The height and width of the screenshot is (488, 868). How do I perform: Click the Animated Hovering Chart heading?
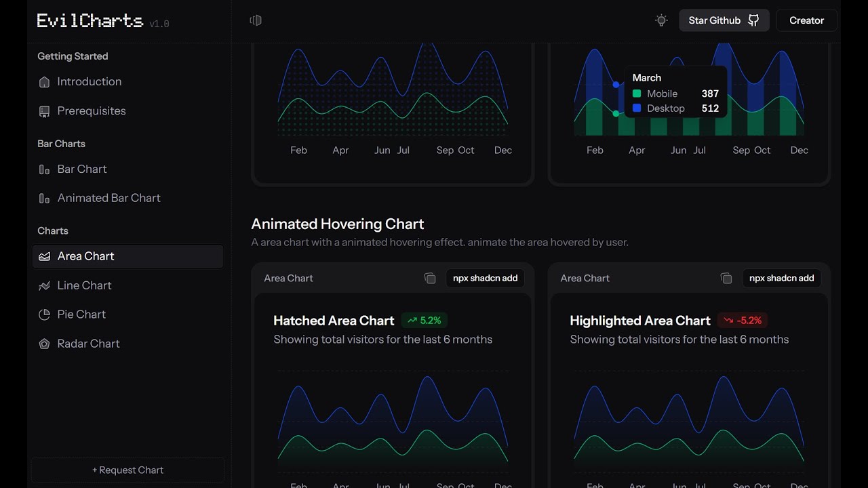pyautogui.click(x=338, y=224)
